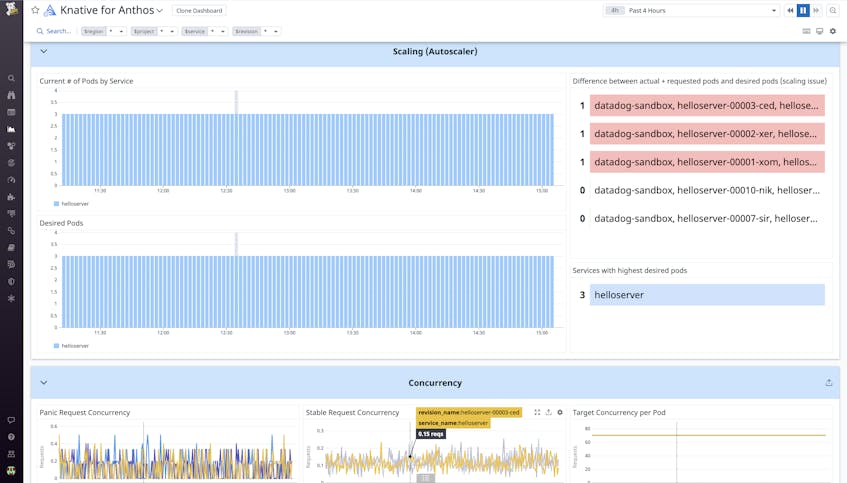
Task: Open the user account avatar at sidebar bottom
Action: pos(11,471)
